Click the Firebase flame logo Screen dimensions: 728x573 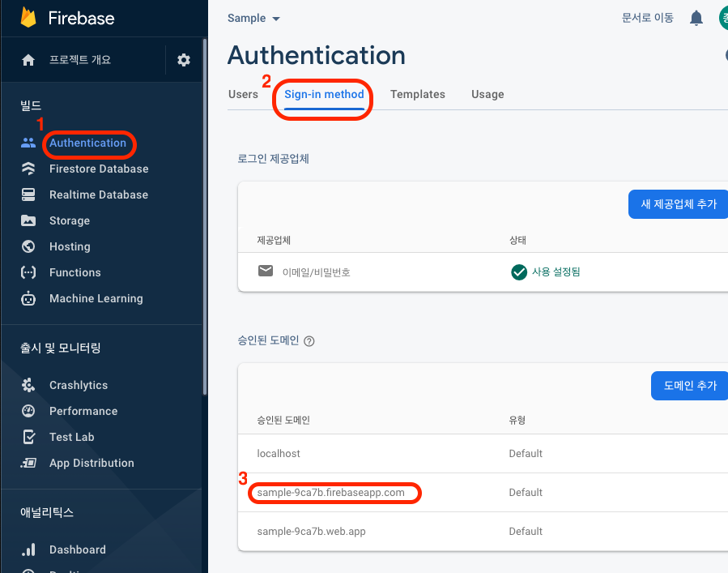click(28, 18)
